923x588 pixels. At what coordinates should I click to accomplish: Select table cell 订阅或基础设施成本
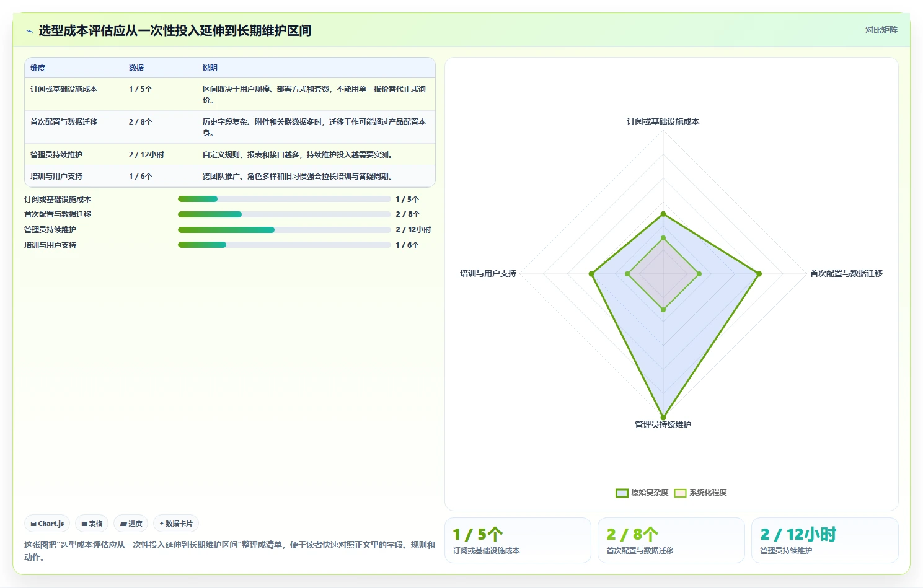tap(64, 89)
